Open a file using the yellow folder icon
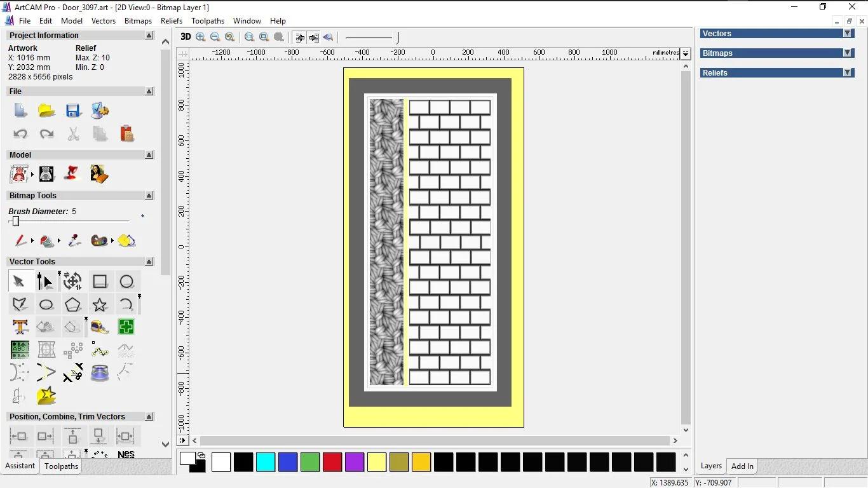The height and width of the screenshot is (488, 868). [46, 111]
